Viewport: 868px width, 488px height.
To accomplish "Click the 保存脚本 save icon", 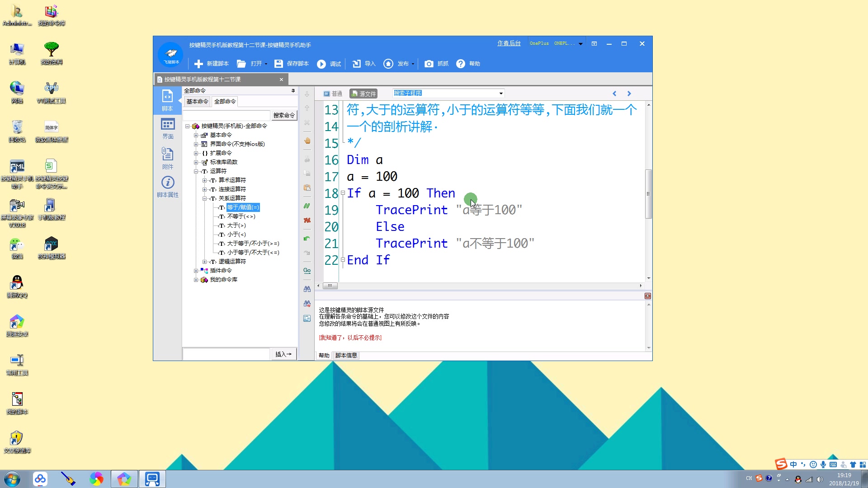I will 278,64.
